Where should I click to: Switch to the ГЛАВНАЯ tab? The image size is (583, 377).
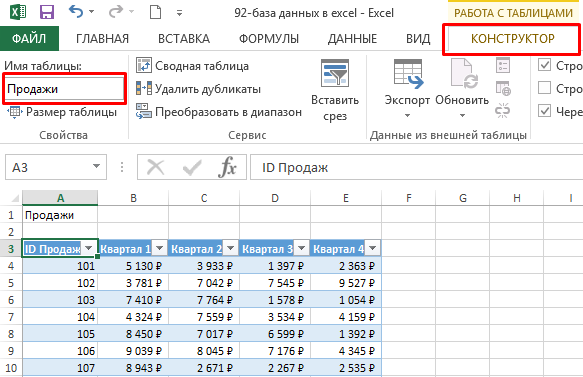point(102,39)
